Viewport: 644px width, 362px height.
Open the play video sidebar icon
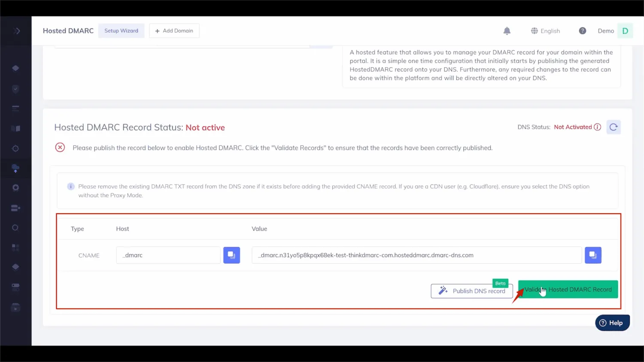coord(15,308)
